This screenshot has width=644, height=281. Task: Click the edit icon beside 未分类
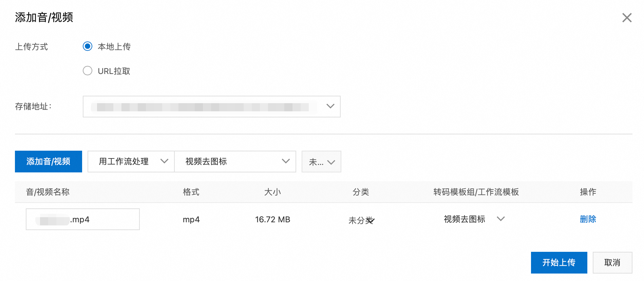click(371, 221)
